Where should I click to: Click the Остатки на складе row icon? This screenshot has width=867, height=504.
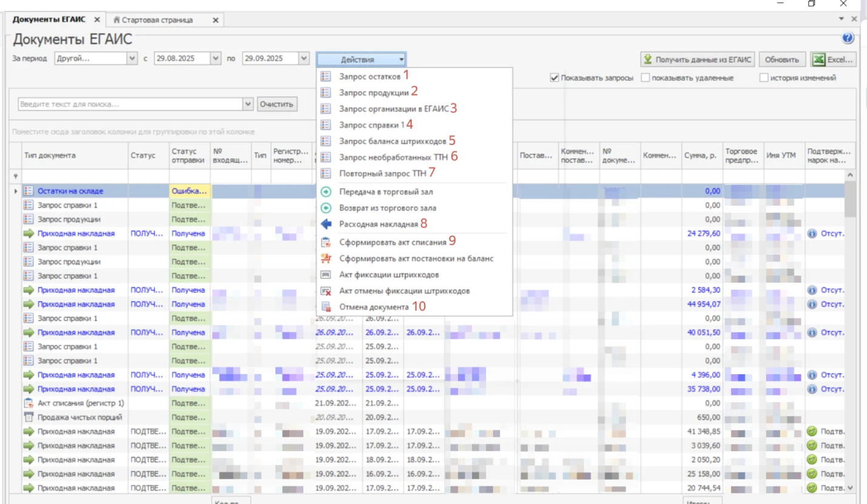[28, 191]
